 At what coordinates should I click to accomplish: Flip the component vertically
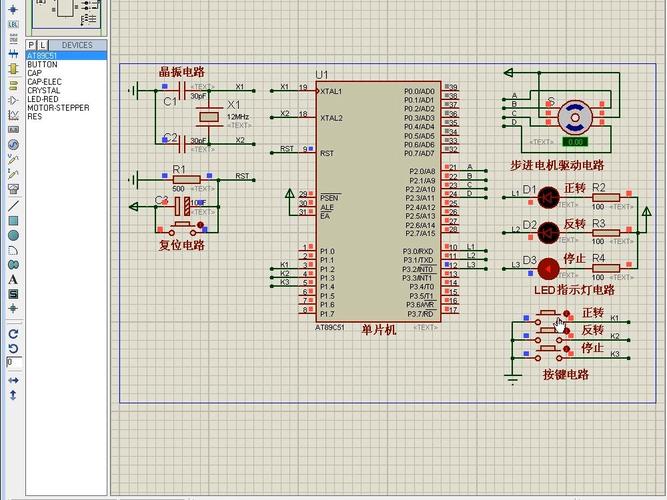13,395
